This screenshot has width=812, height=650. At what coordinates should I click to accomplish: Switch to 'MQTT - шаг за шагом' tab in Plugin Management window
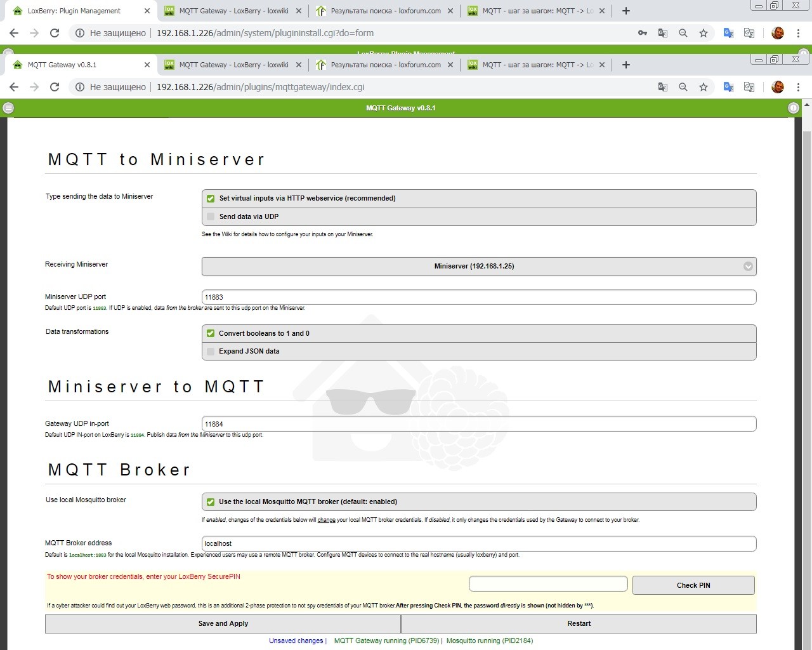tap(536, 11)
